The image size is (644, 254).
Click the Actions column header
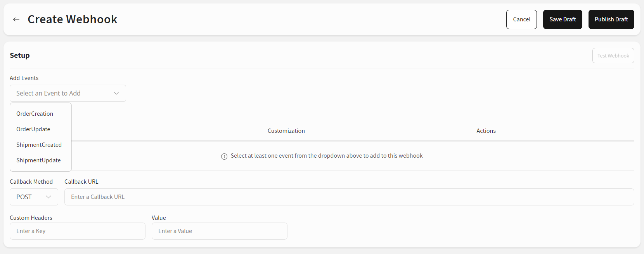click(x=486, y=131)
